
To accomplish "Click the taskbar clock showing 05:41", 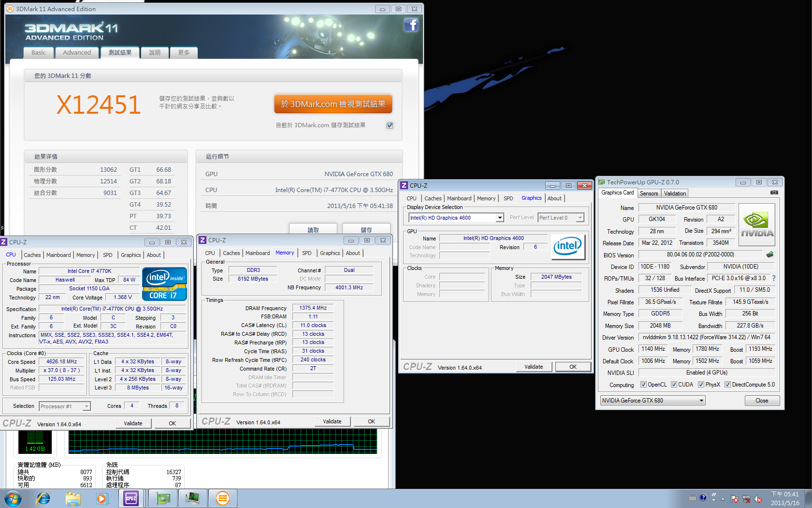I will [x=785, y=499].
